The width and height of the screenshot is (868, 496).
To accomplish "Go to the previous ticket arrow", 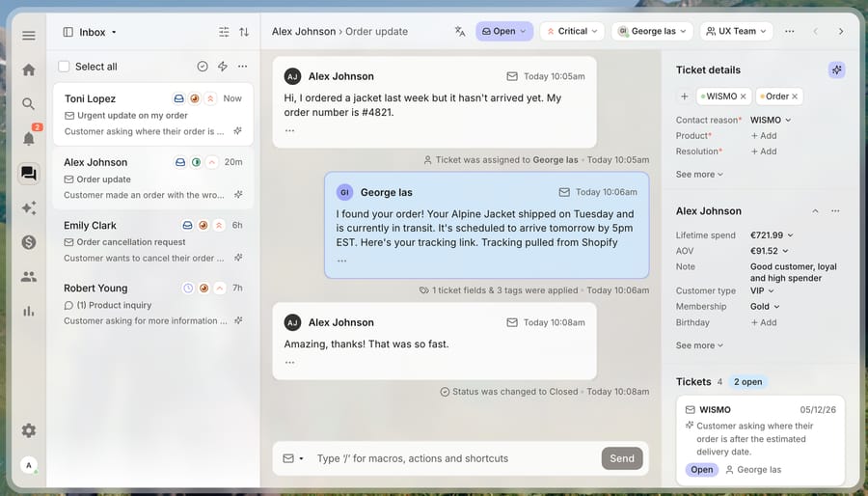I will point(815,32).
